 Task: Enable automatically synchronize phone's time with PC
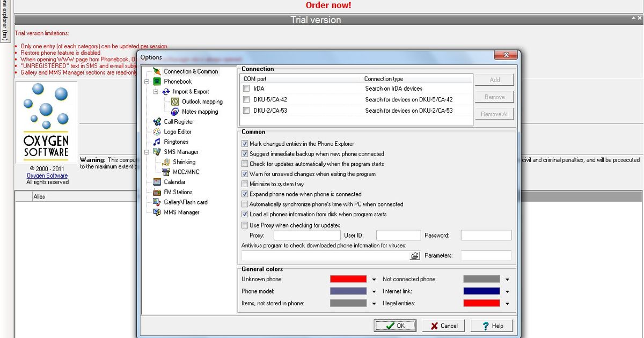245,204
